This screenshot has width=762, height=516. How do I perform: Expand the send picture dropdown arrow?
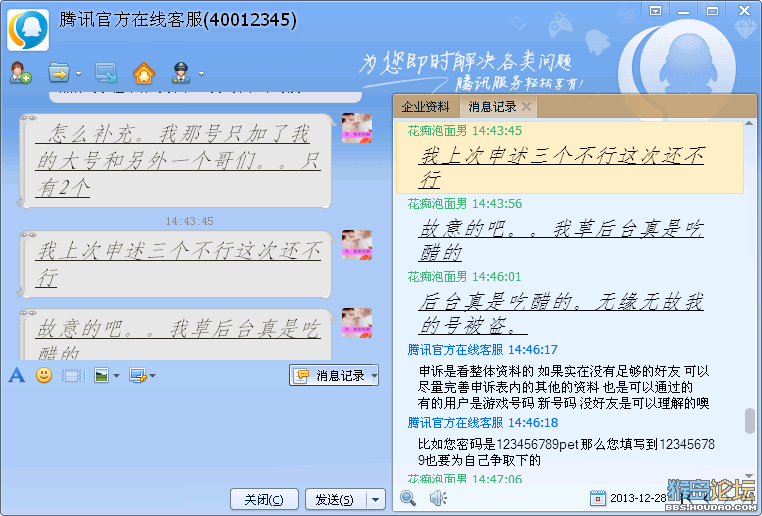(x=116, y=376)
